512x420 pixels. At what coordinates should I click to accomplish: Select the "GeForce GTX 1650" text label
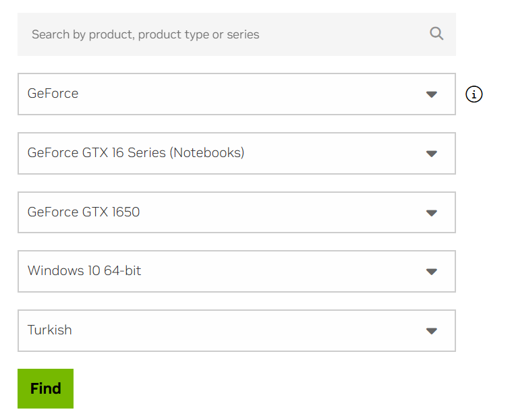(84, 212)
